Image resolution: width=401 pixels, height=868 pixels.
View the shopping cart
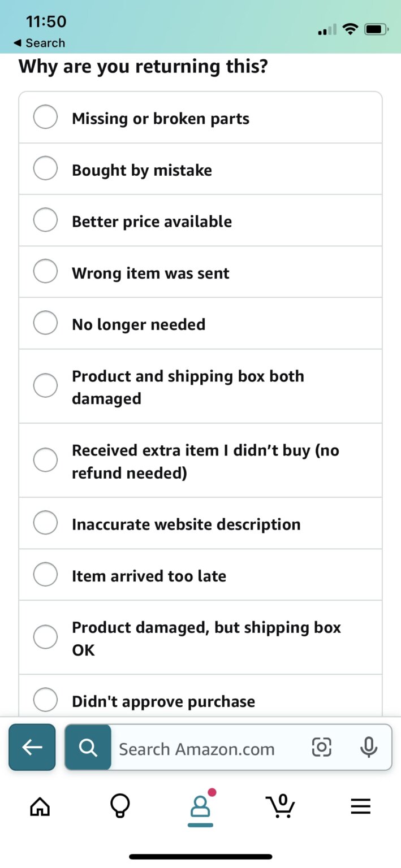tap(281, 806)
